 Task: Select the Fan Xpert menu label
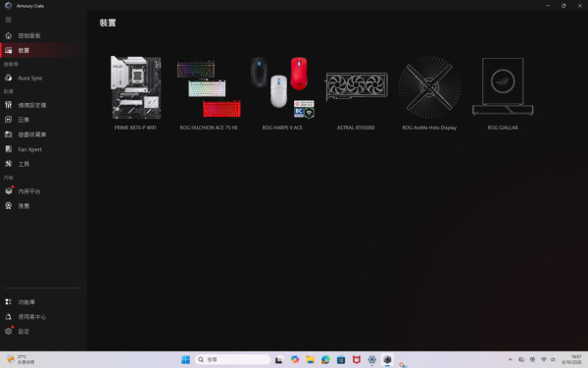[30, 149]
